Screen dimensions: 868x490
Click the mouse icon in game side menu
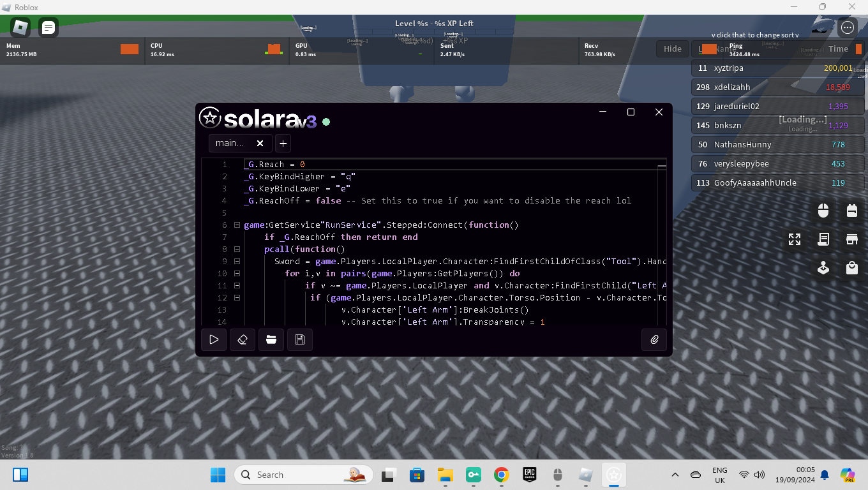click(823, 211)
